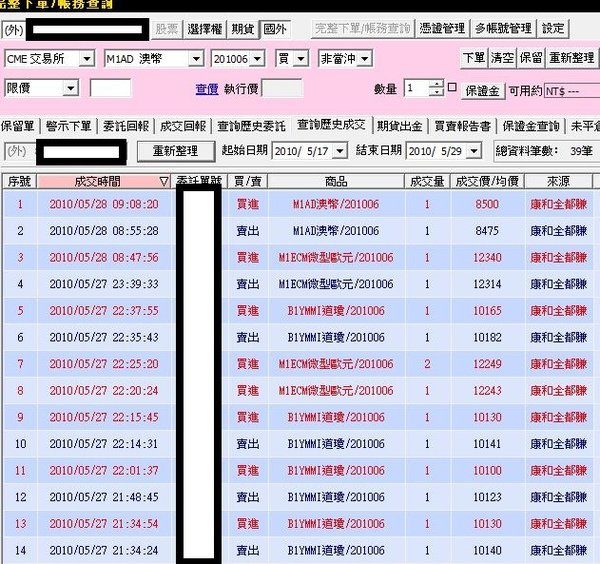This screenshot has height=564, width=600.
Task: Click the 保留 button in order panel
Action: pos(531,58)
